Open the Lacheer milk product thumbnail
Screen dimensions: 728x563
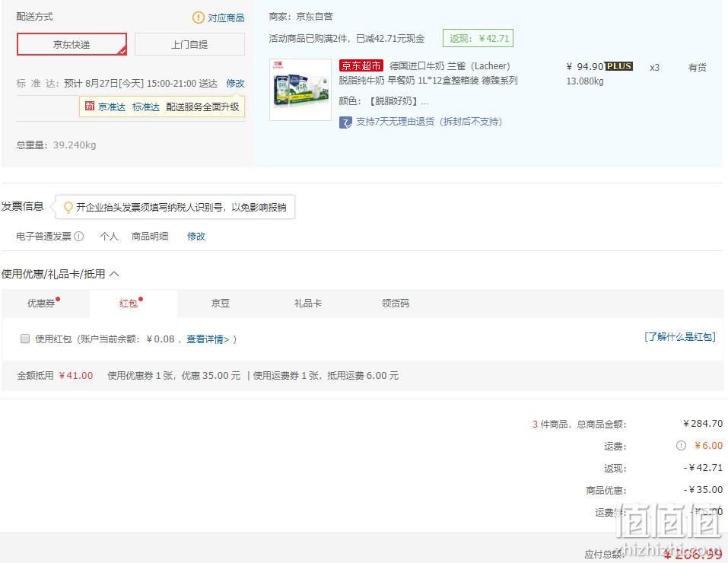tap(300, 90)
